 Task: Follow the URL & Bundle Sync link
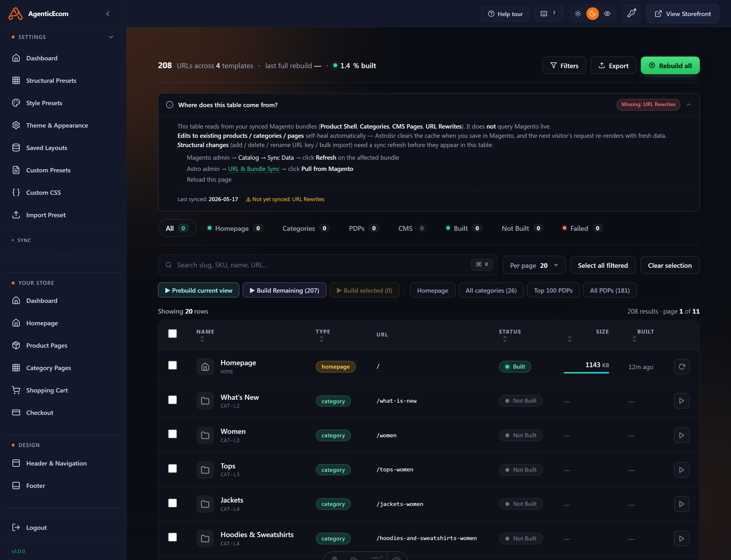click(254, 169)
